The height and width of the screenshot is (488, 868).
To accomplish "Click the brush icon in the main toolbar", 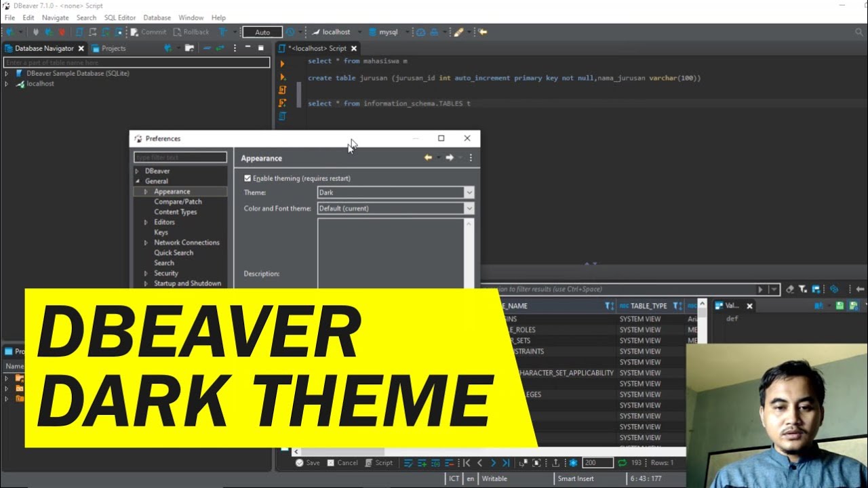I will 458,32.
